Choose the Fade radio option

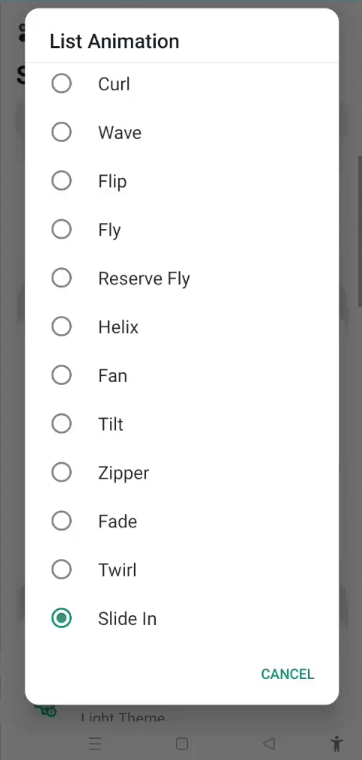click(x=62, y=521)
